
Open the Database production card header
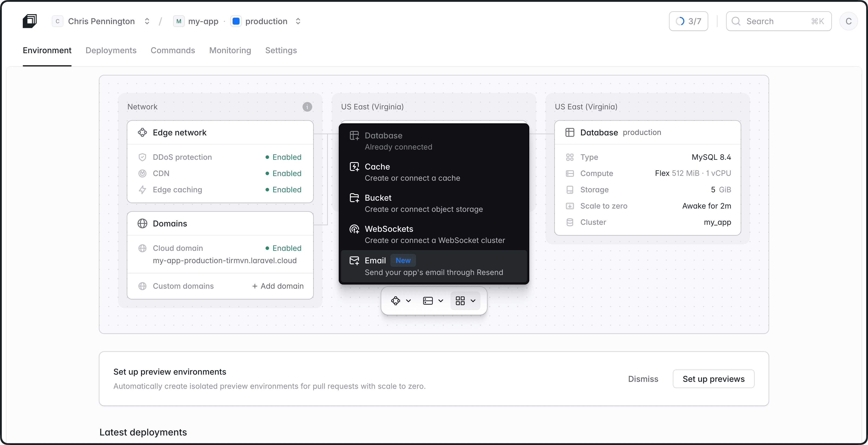(647, 132)
